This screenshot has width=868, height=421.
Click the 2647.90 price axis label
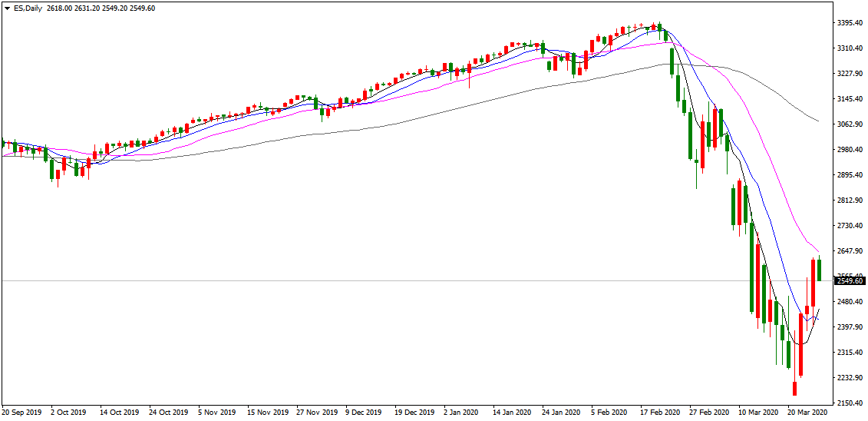point(850,251)
